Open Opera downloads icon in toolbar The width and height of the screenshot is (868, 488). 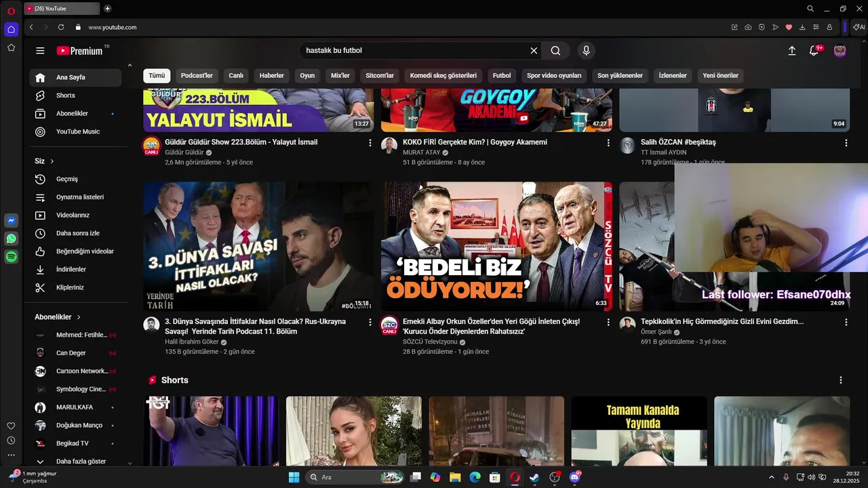(802, 27)
